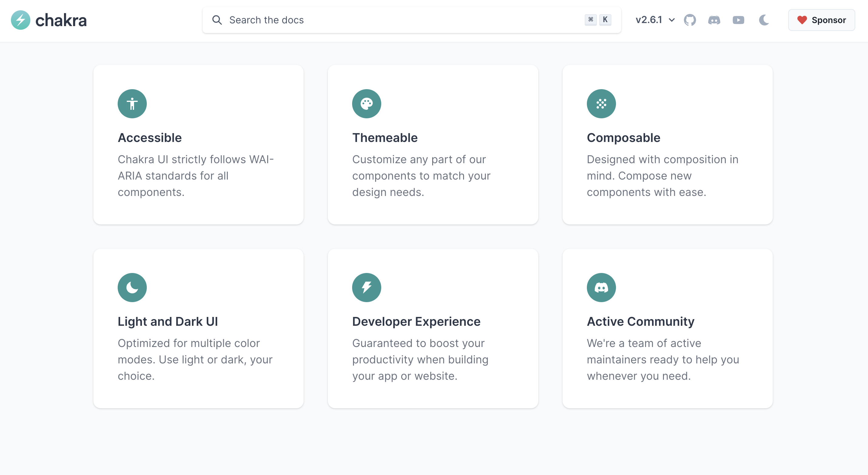868x475 pixels.
Task: Click the Developer Experience lightning icon
Action: tap(367, 287)
